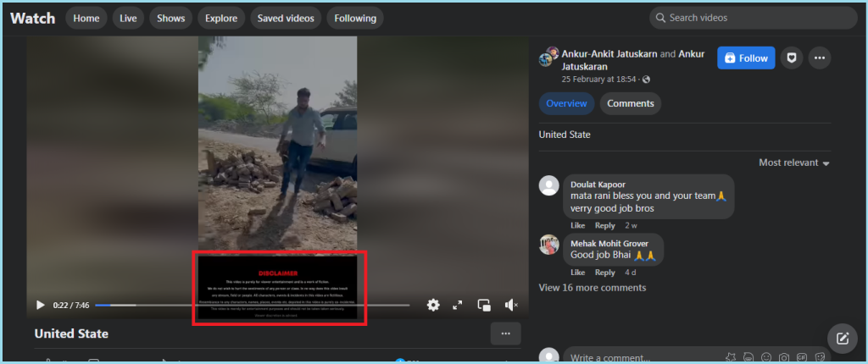Save video with bookmark icon
This screenshot has width=868, height=364.
coord(792,58)
